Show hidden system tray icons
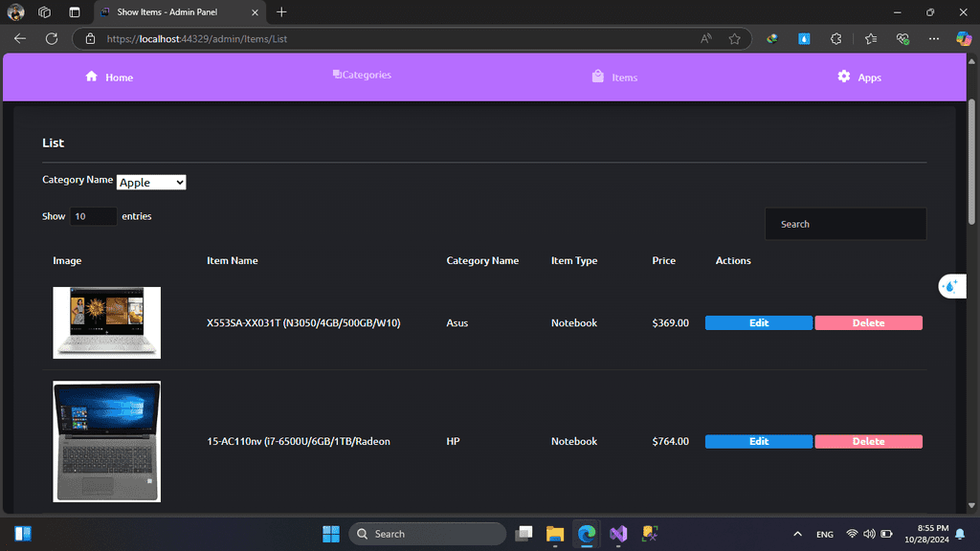 click(797, 534)
